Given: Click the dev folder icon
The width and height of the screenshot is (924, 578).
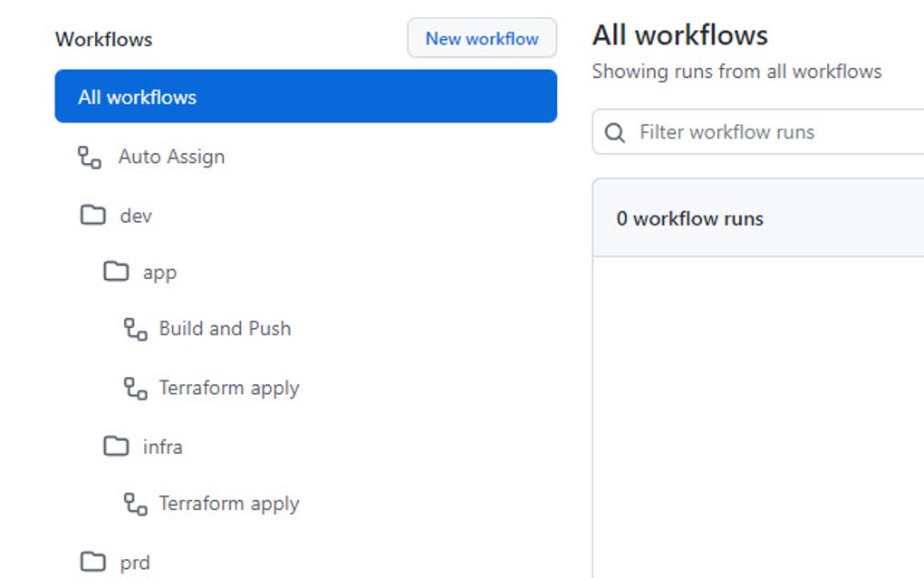Looking at the screenshot, I should (95, 215).
